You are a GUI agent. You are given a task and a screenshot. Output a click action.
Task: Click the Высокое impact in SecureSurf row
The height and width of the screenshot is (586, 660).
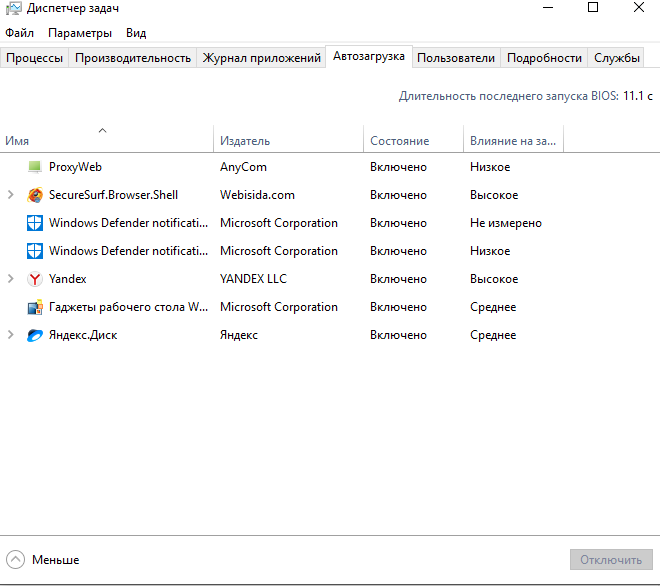tap(494, 195)
